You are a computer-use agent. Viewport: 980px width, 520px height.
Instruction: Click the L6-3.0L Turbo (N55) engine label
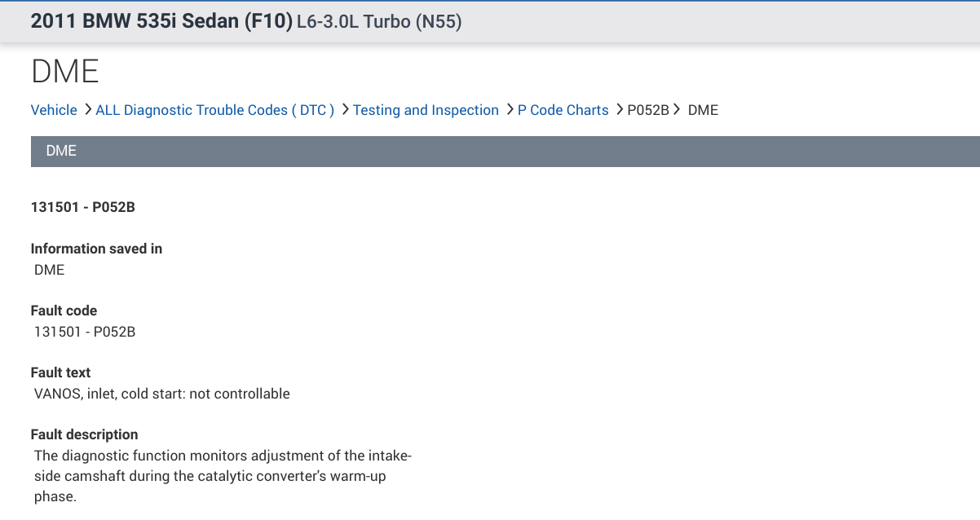coord(379,22)
